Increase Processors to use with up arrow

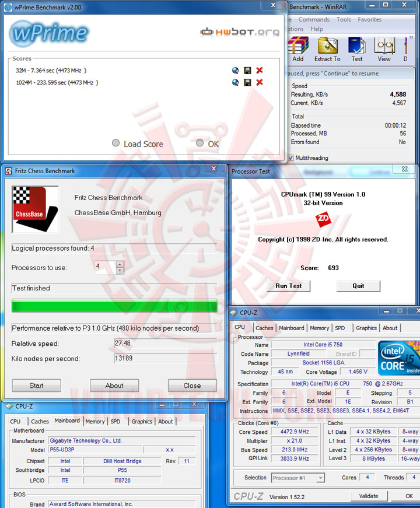click(x=120, y=264)
